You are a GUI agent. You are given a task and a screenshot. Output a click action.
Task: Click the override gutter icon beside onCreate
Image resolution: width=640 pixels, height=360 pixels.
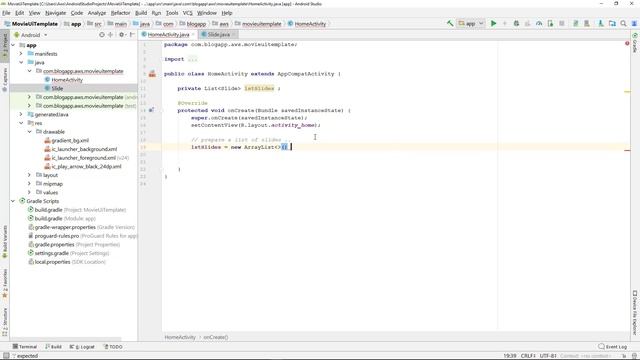pos(151,110)
